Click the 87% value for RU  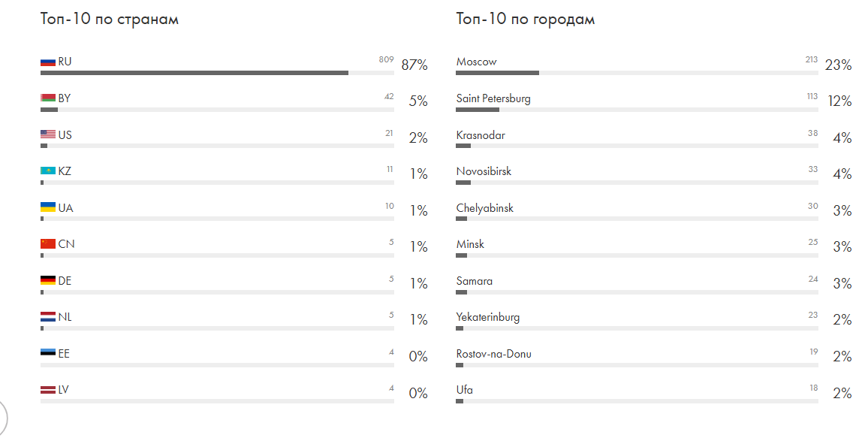click(414, 65)
